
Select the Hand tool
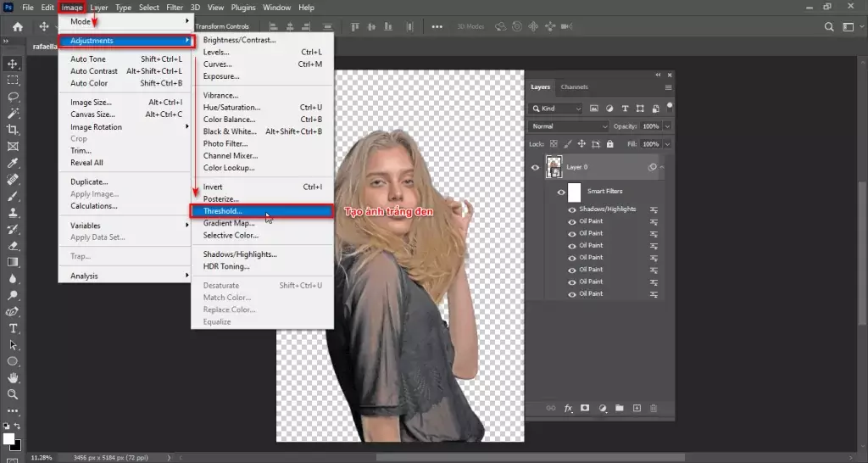13,377
